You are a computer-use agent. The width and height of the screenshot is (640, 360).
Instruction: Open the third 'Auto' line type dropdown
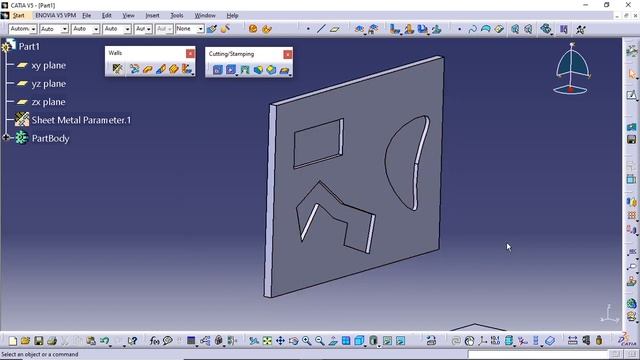coord(96,29)
